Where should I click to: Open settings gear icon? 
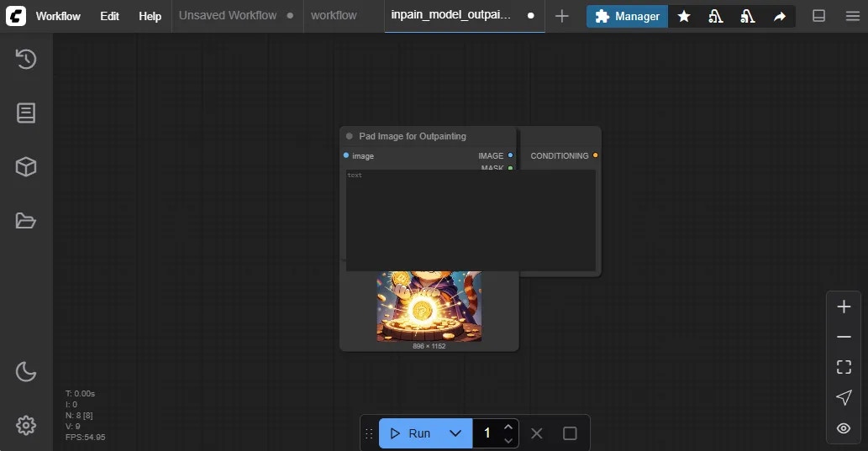click(x=26, y=425)
